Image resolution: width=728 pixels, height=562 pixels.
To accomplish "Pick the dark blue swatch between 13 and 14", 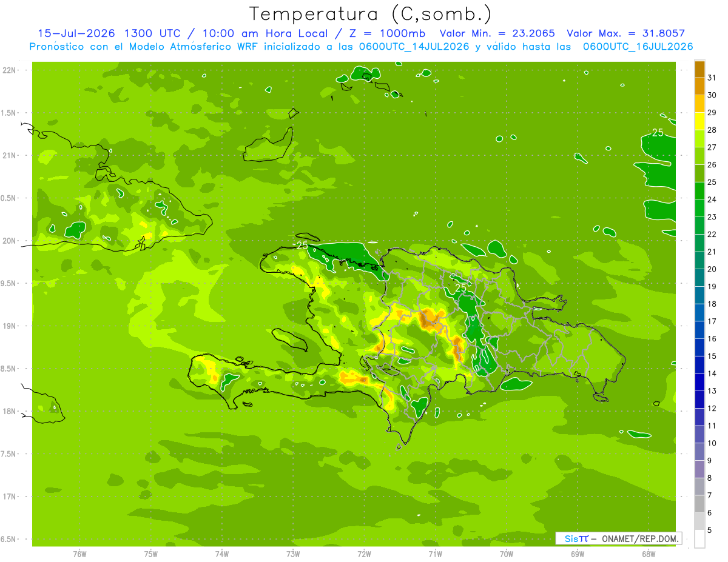I will coord(699,382).
